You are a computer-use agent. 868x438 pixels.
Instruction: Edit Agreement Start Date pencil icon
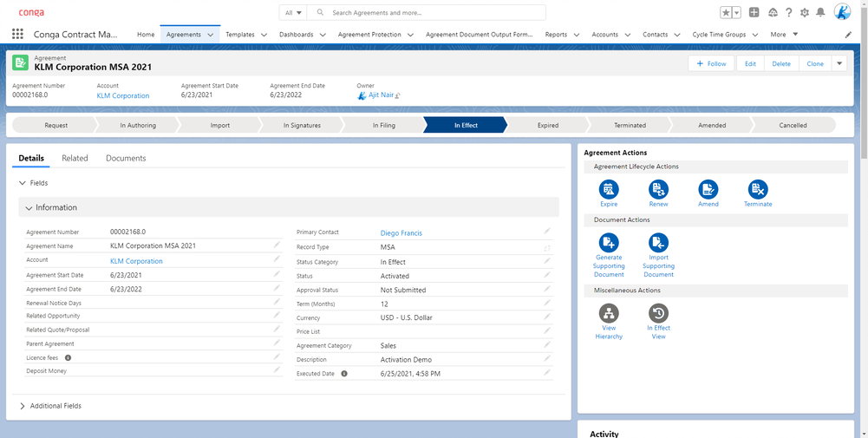click(277, 273)
